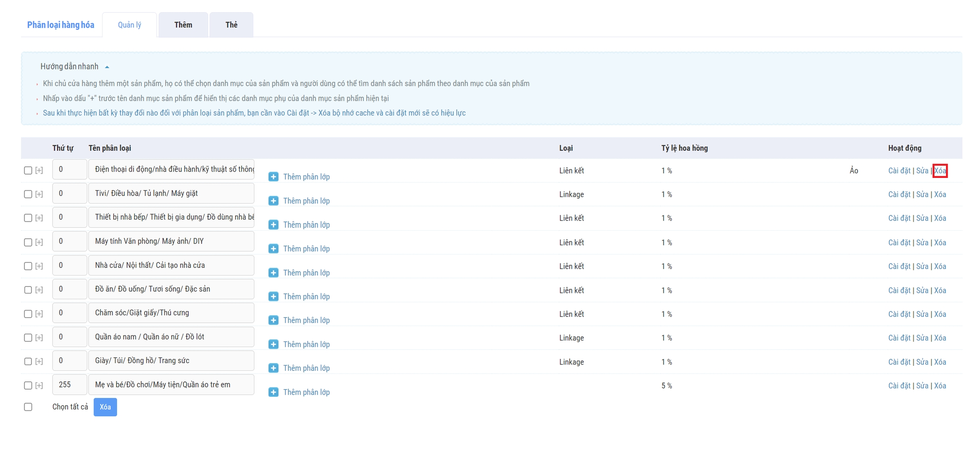Click plus icon for Mẹ và bé row
This screenshot has width=980, height=450.
(x=273, y=392)
